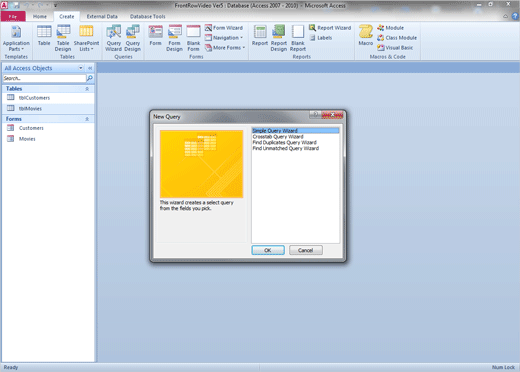The width and height of the screenshot is (520, 372).
Task: Expand the More Forms dropdown
Action: click(225, 48)
